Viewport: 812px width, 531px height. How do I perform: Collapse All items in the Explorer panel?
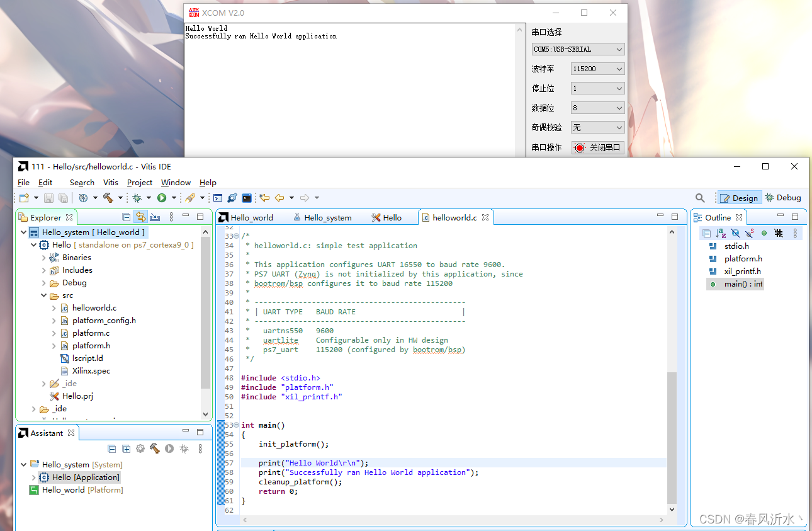point(126,217)
